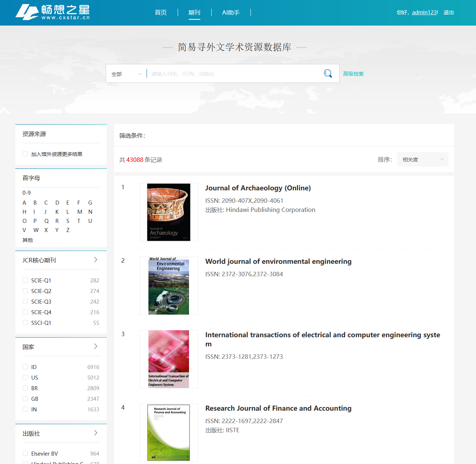Open World Journal of Environmental Engineering cover
Screen dimensions: 476x464
169,286
